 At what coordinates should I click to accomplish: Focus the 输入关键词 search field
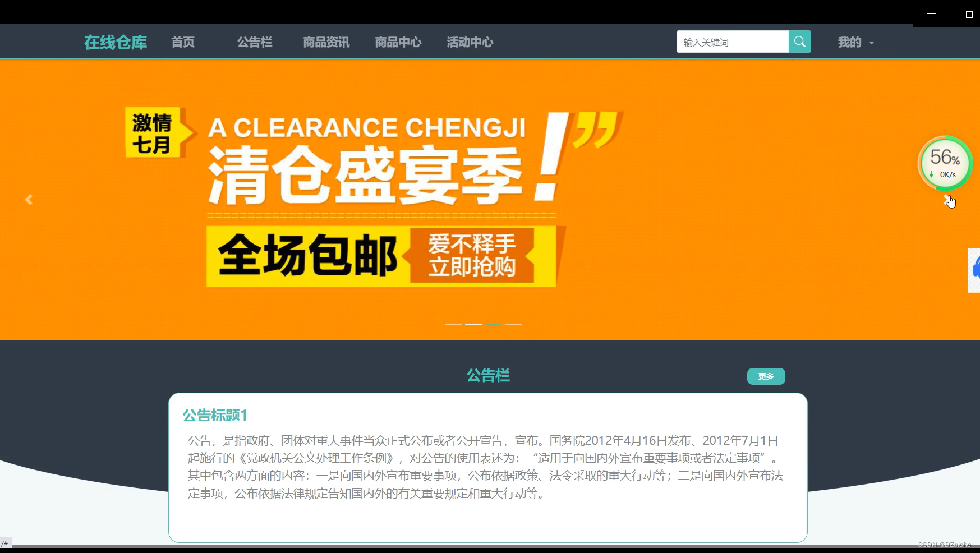(733, 42)
